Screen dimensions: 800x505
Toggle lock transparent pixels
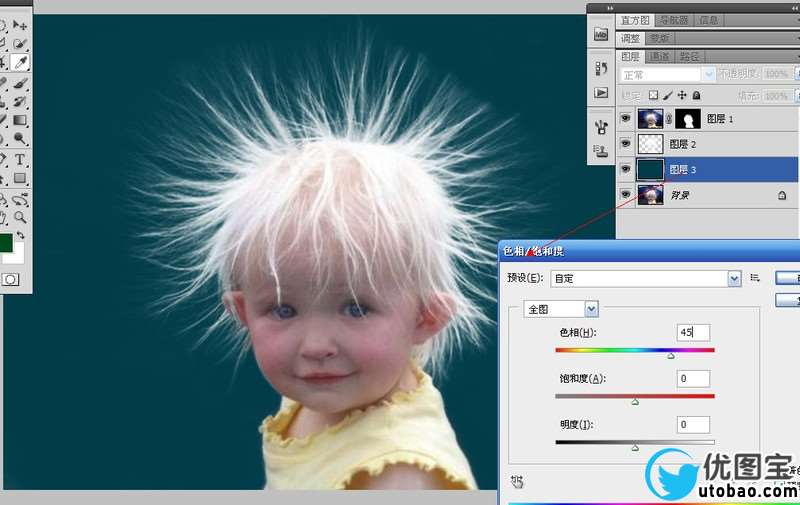(x=653, y=95)
